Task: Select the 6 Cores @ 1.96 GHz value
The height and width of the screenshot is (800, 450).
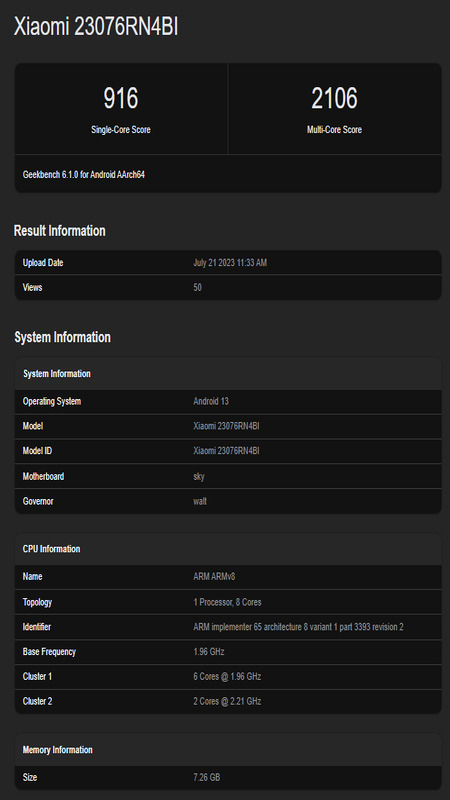Action: [227, 677]
